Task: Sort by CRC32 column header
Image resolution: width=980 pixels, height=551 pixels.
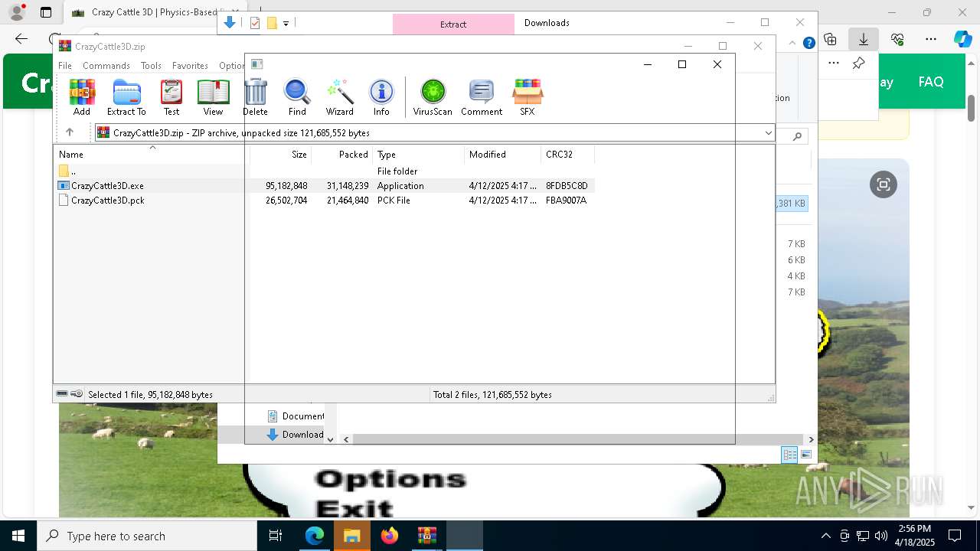Action: pyautogui.click(x=567, y=155)
